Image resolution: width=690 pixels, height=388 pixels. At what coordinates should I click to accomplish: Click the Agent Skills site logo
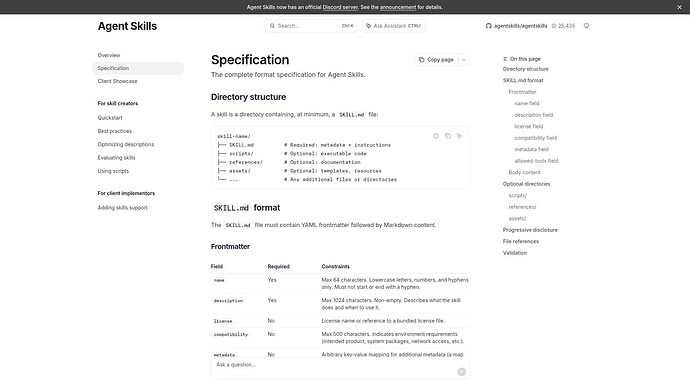[127, 26]
